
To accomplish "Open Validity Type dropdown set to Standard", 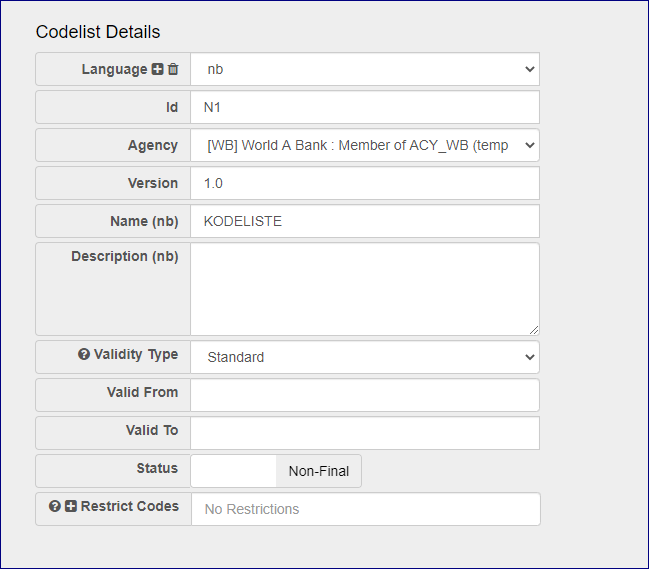I will click(365, 357).
